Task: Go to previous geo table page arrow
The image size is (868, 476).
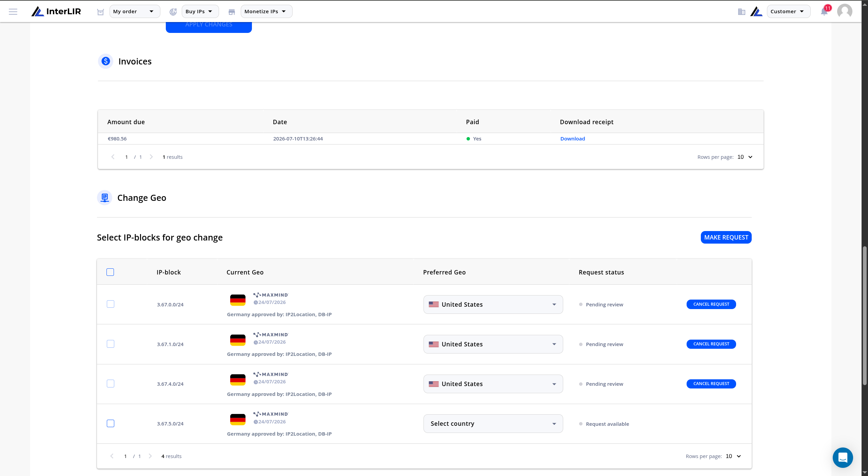Action: 112,456
